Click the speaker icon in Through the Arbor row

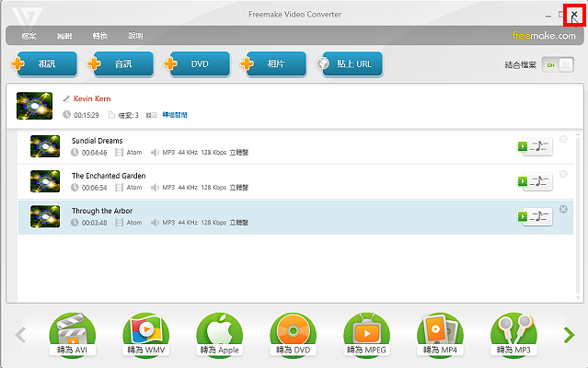click(x=155, y=223)
